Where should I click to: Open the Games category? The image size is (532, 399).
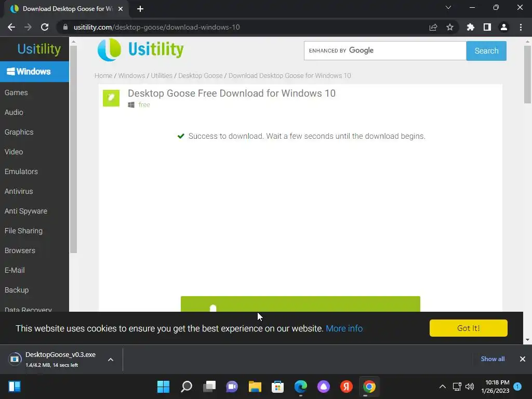pyautogui.click(x=16, y=92)
